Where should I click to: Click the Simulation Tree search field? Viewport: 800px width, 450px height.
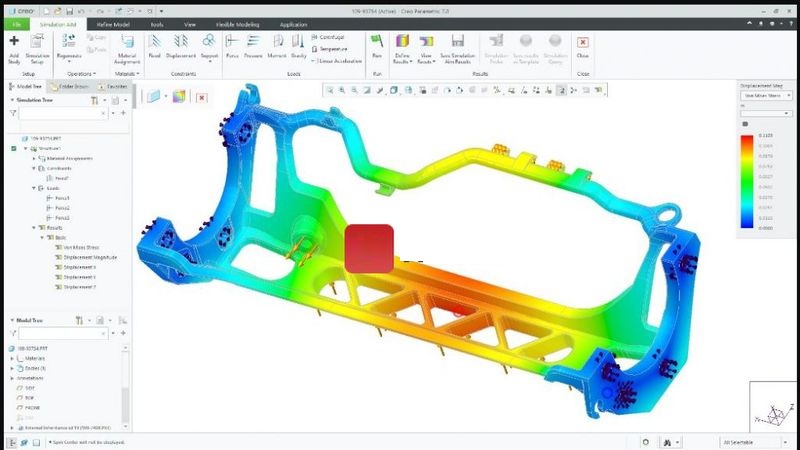click(x=63, y=113)
